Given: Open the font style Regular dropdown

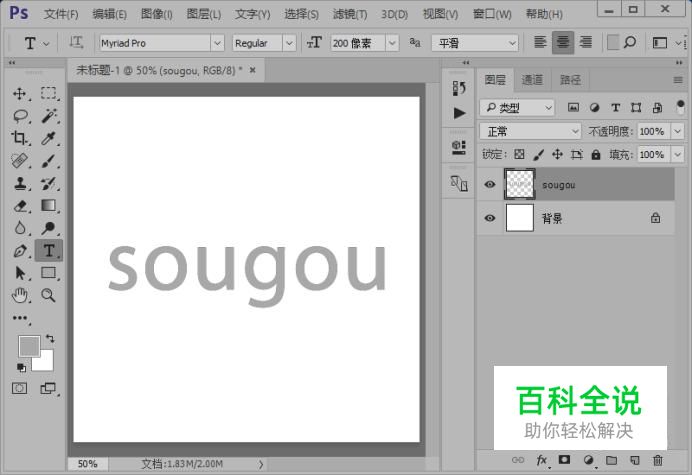Looking at the screenshot, I should (x=289, y=43).
